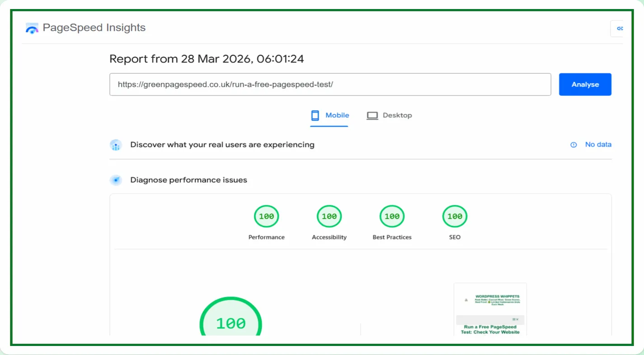
Task: Click the real users experience section icon
Action: click(116, 145)
